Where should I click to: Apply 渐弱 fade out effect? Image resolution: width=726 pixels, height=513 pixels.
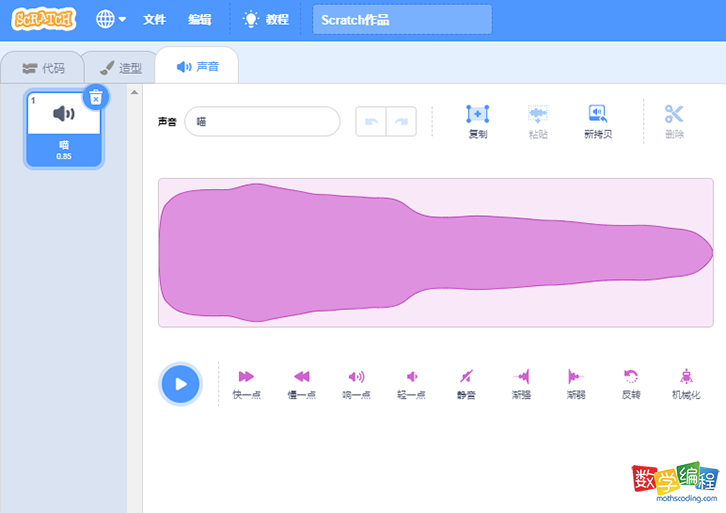coord(576,385)
